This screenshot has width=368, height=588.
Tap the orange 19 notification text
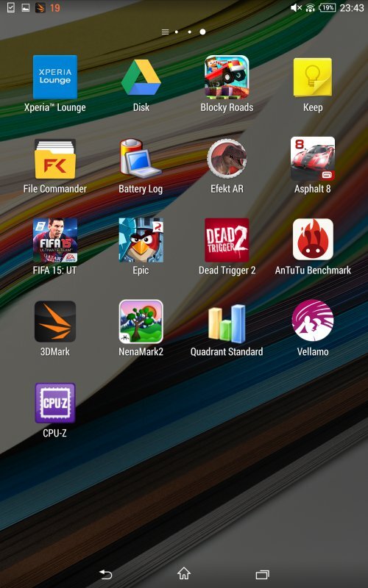point(54,7)
